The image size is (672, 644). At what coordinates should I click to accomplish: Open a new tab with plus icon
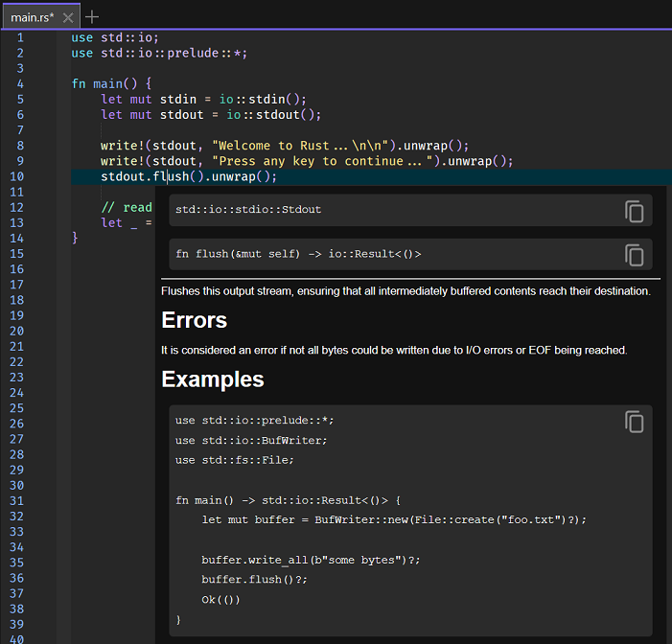point(92,17)
